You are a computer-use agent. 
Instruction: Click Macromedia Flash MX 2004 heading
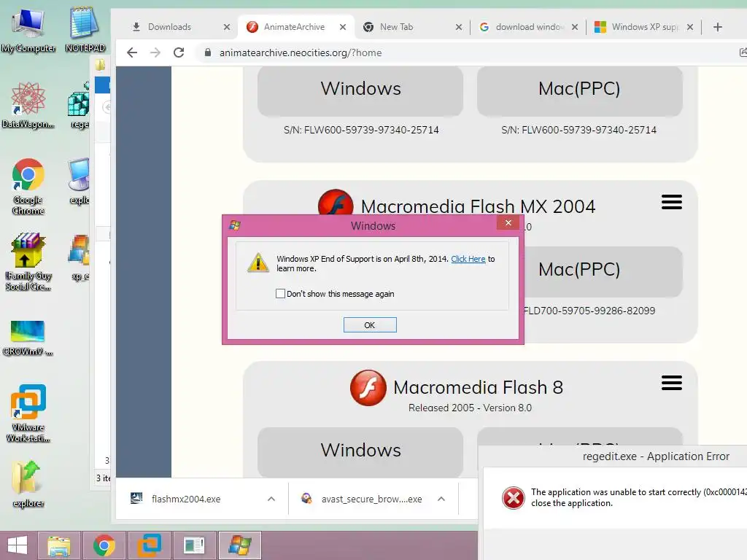[x=479, y=206]
